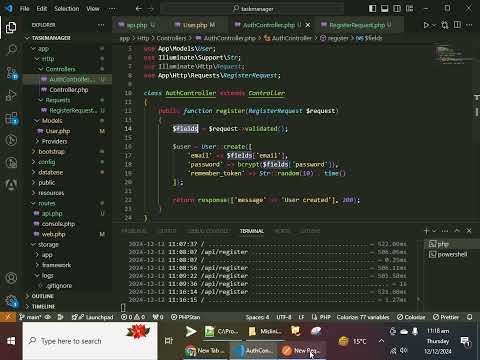Open terminal launch profile dropdown arrow
This screenshot has height=360, width=480.
coord(434,231)
